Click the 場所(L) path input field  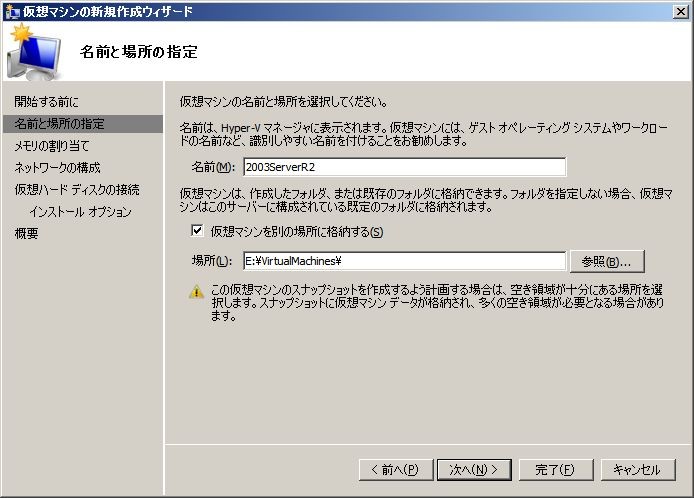click(x=405, y=261)
